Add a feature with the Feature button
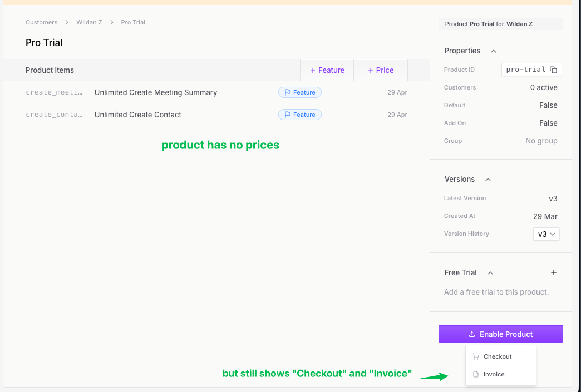Image resolution: width=581 pixels, height=392 pixels. point(327,70)
